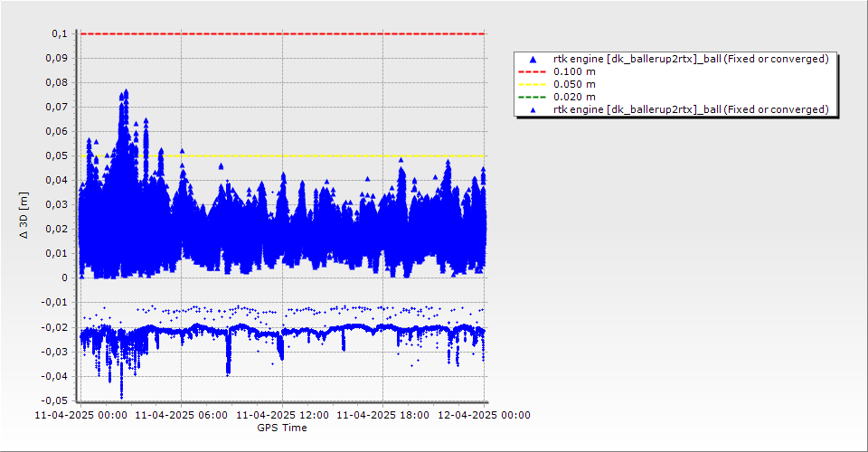Click the '0,01' y-axis value

coord(57,253)
